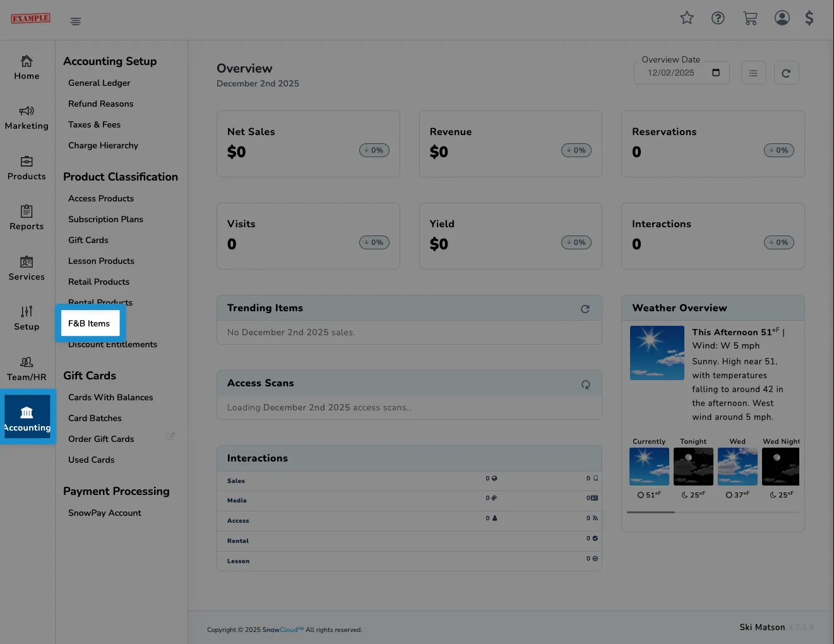Click Lesson row in Interactions table

tap(409, 561)
